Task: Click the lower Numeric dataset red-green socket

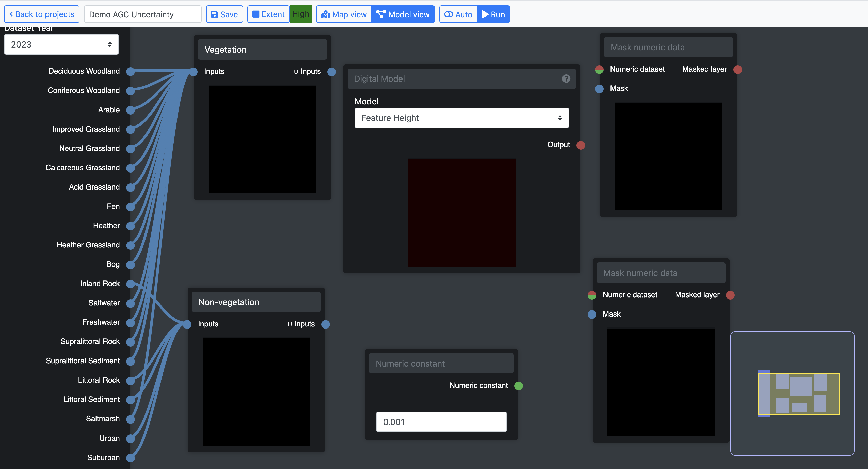Action: pyautogui.click(x=592, y=295)
